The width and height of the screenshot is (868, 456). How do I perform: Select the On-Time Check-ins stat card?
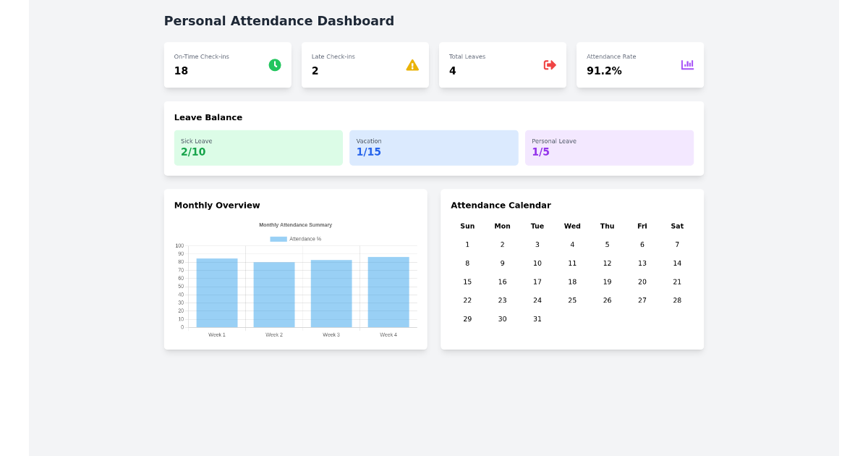227,64
